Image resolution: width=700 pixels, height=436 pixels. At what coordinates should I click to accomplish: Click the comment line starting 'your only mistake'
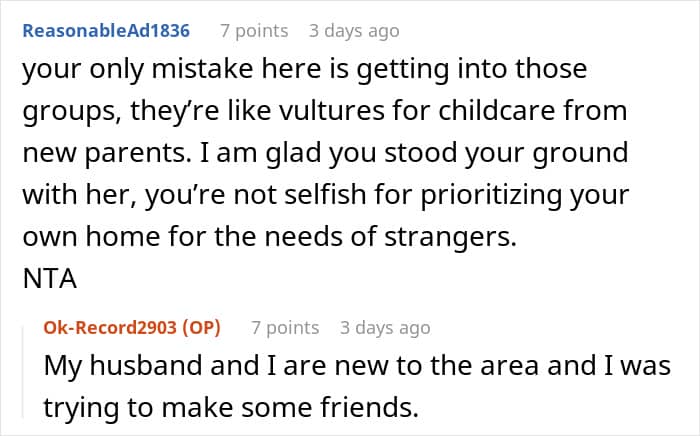tap(304, 69)
